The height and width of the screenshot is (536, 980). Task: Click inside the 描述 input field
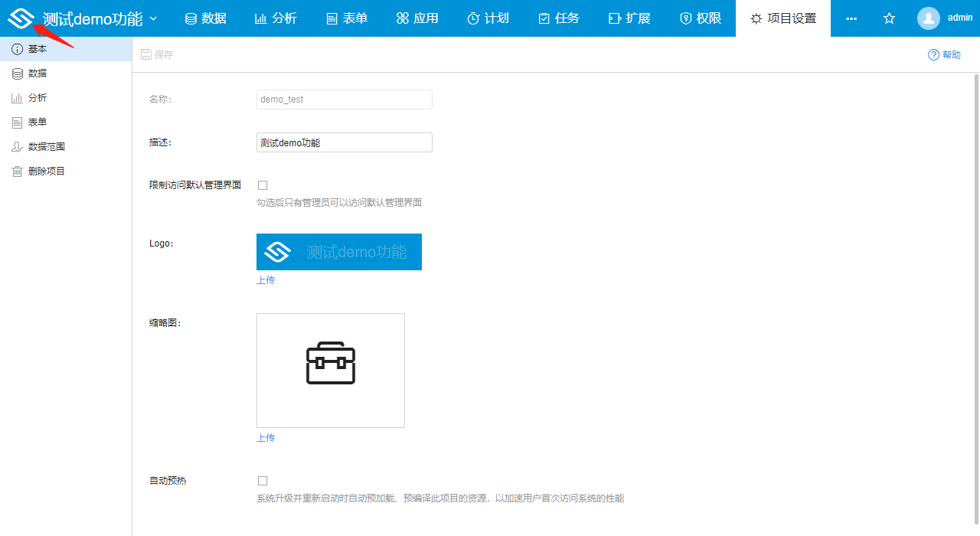(344, 142)
